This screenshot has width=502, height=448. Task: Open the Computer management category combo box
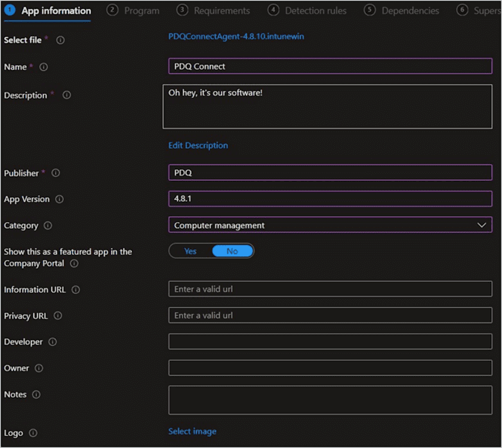[330, 225]
